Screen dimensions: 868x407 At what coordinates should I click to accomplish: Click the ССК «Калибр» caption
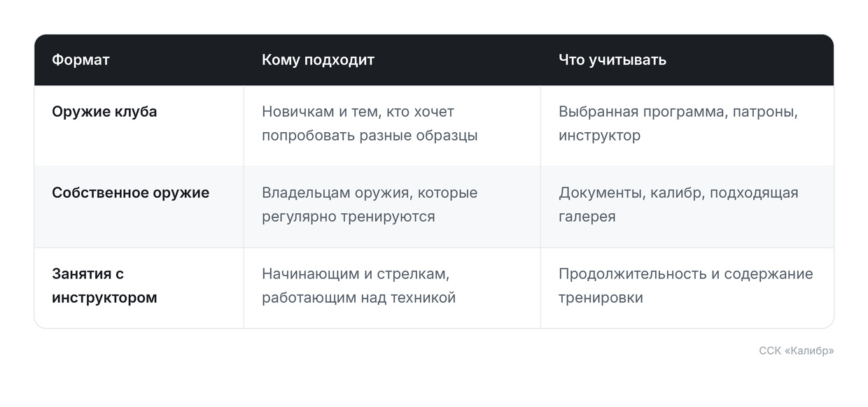797,351
